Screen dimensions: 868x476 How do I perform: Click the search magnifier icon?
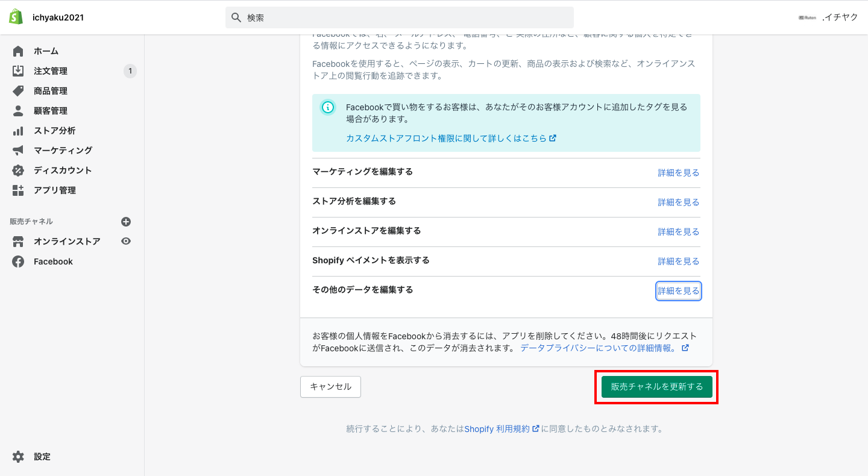coord(236,17)
